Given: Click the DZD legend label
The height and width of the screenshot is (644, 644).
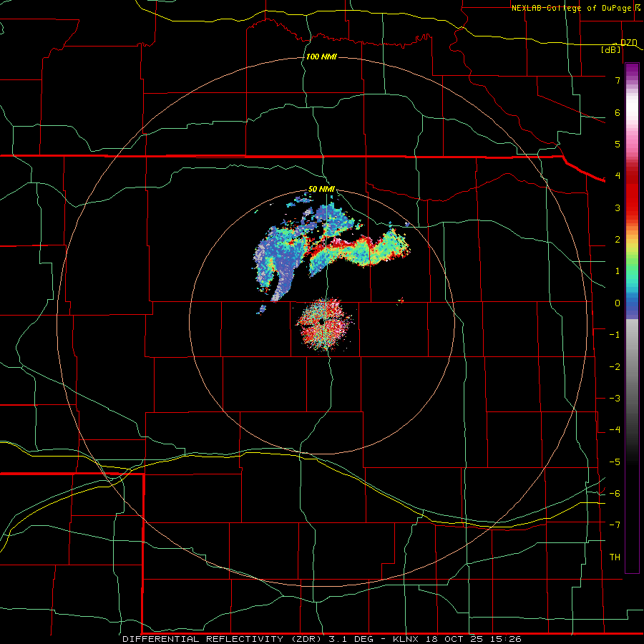Looking at the screenshot, I should (x=629, y=42).
